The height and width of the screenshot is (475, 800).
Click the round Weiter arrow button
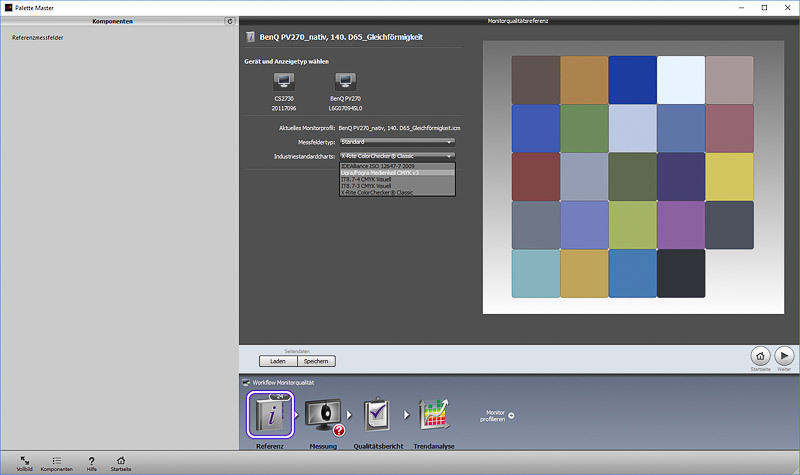point(784,355)
